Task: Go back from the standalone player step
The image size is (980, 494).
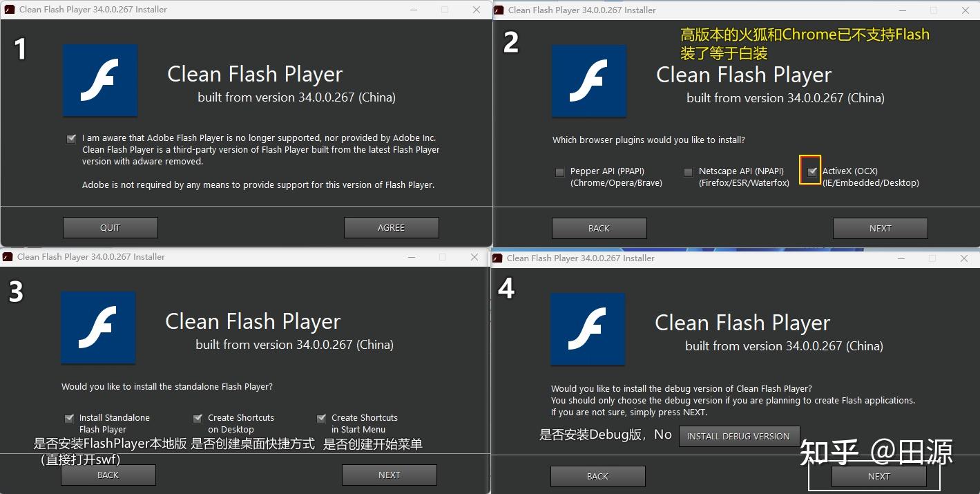Action: point(108,475)
